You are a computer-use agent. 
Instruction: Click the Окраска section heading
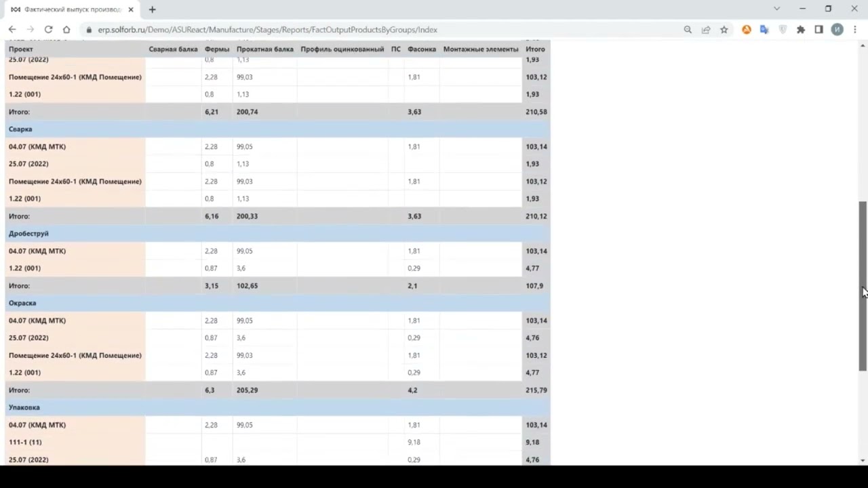(22, 303)
